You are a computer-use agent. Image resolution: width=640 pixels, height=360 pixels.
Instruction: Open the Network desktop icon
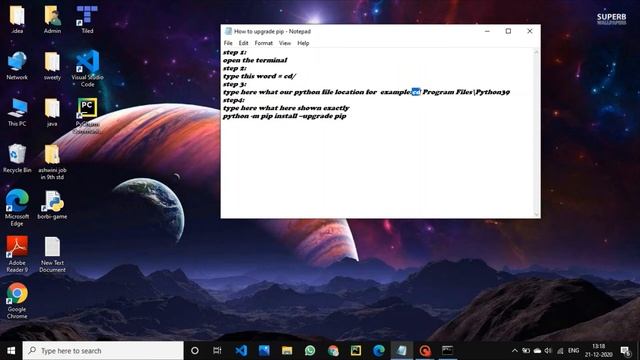(17, 65)
